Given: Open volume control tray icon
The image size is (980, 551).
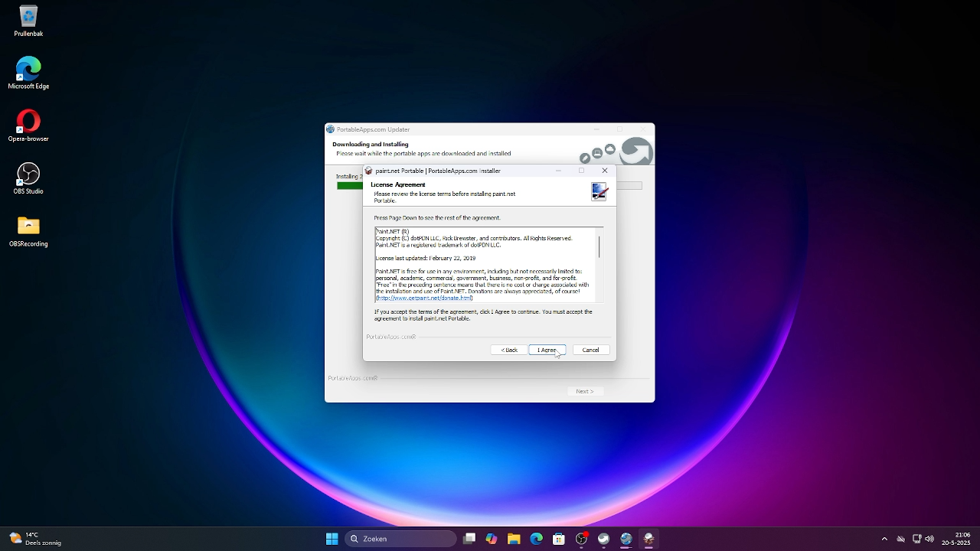Looking at the screenshot, I should tap(930, 539).
